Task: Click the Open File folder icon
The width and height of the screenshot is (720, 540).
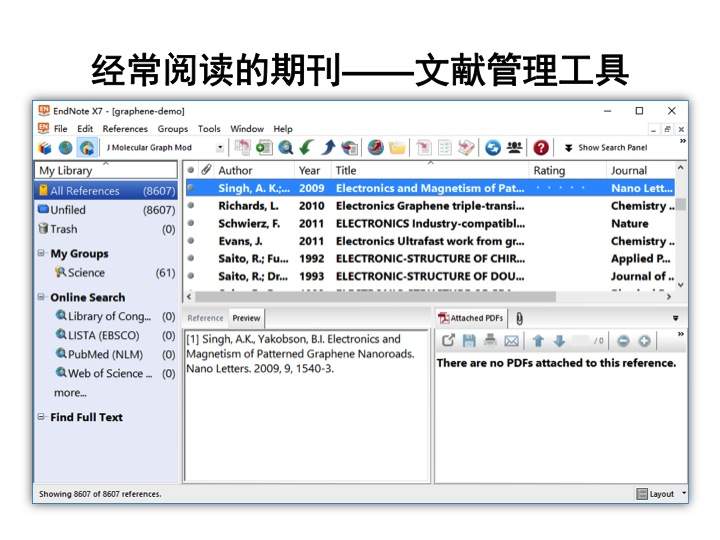Action: pos(397,147)
